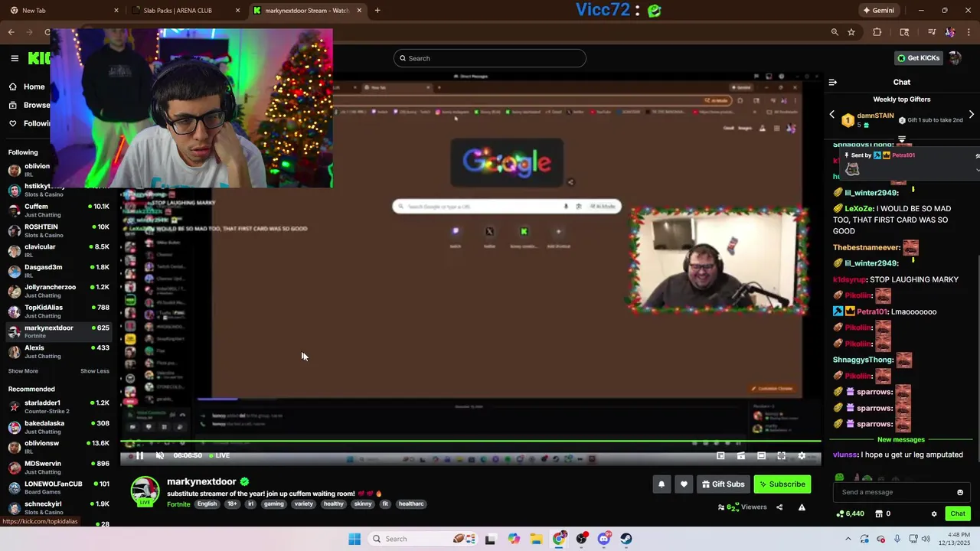Image resolution: width=980 pixels, height=551 pixels.
Task: Close the markynextdoor Stream tab
Action: click(x=359, y=11)
